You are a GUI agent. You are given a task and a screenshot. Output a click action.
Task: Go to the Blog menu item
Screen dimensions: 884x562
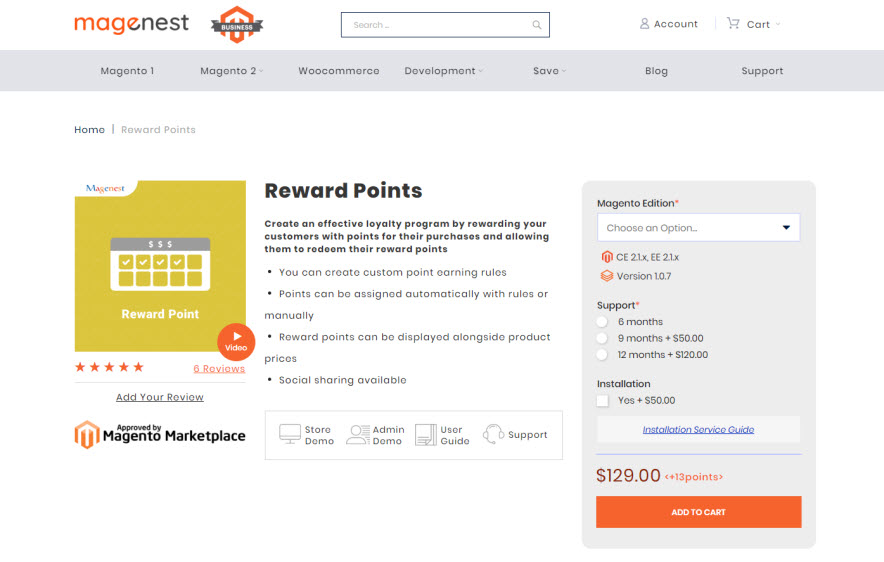(656, 71)
